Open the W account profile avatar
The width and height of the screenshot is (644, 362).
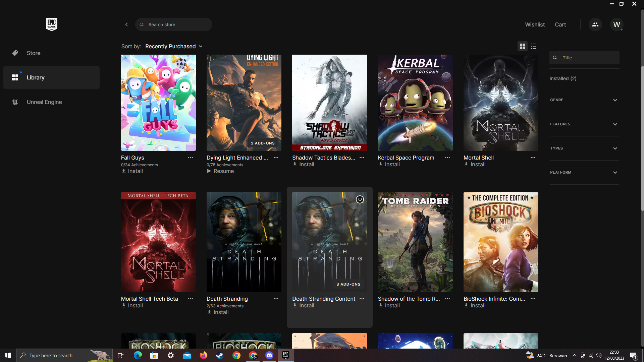[616, 24]
